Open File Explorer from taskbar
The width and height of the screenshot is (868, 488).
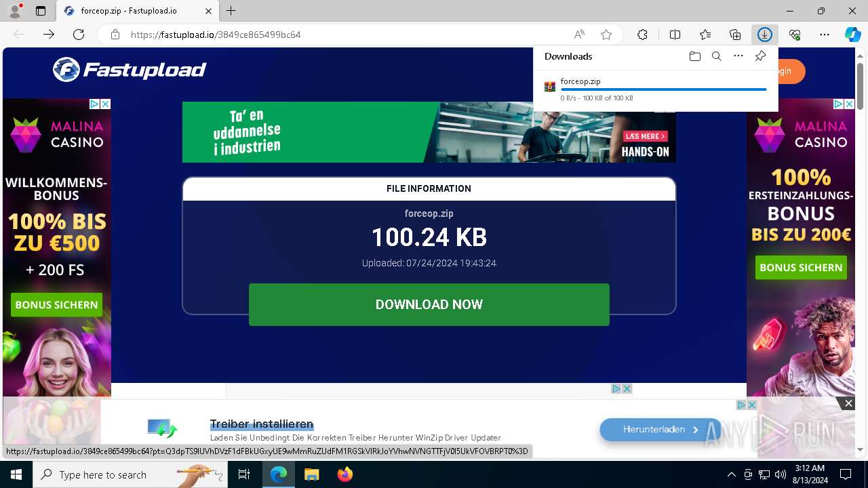point(311,474)
